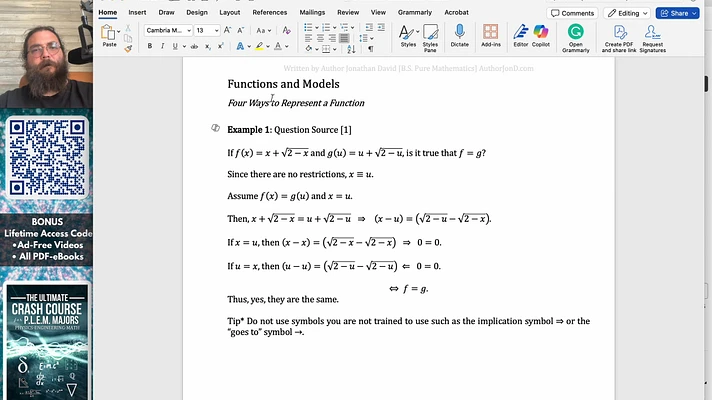
Task: Decrease font size with the smaller A
Action: click(x=241, y=30)
